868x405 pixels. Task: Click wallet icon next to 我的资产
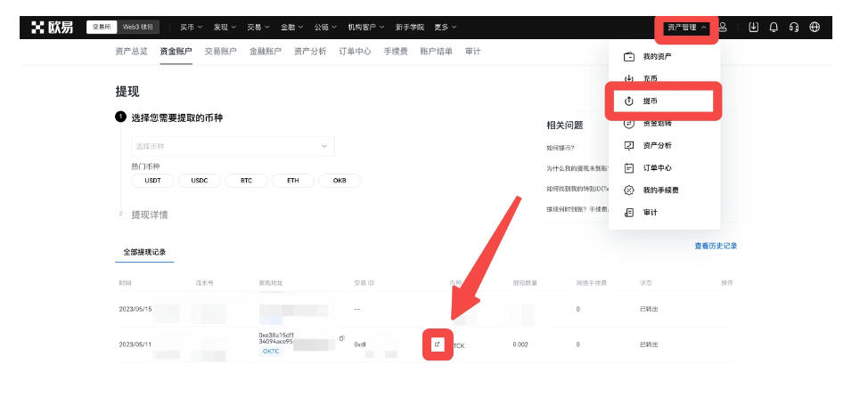629,56
